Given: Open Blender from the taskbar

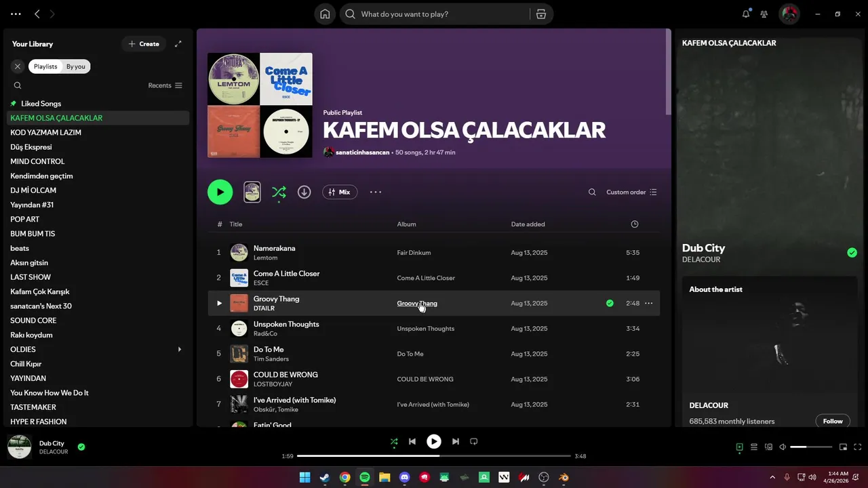Looking at the screenshot, I should tap(564, 477).
